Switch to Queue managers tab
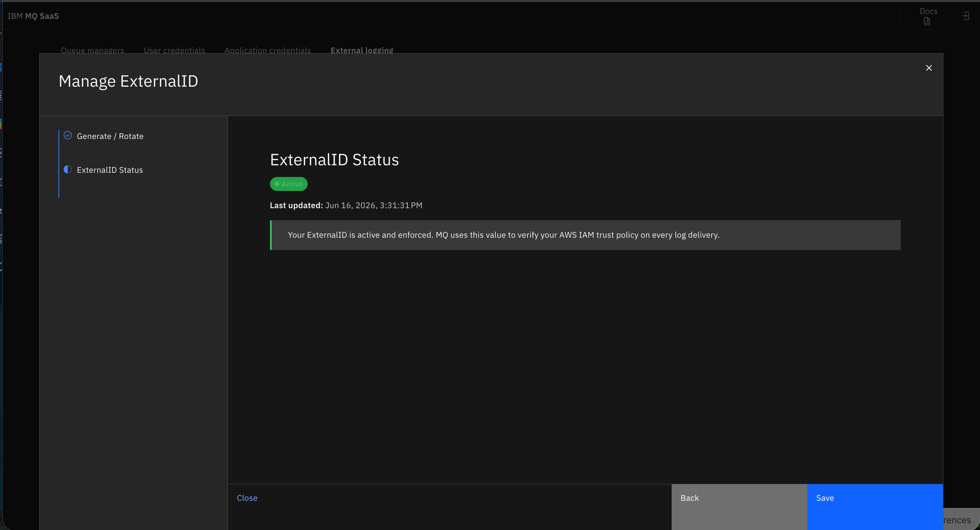This screenshot has width=980, height=530. coord(92,50)
